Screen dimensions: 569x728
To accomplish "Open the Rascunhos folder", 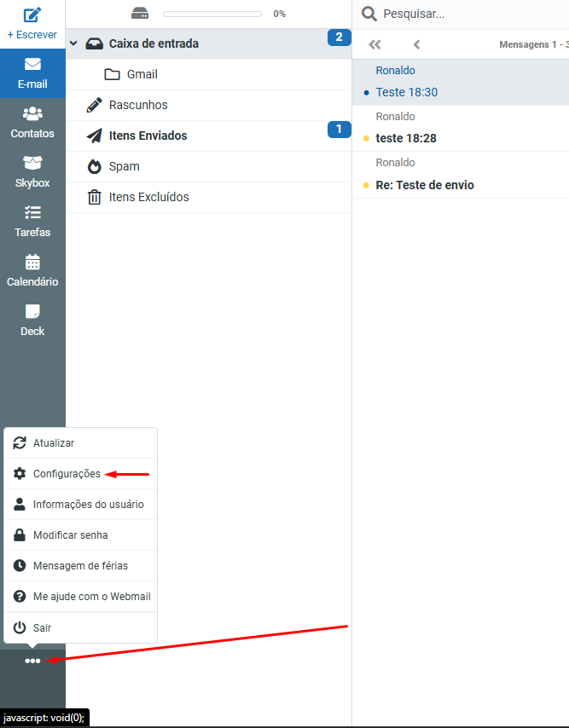I will (x=208, y=105).
